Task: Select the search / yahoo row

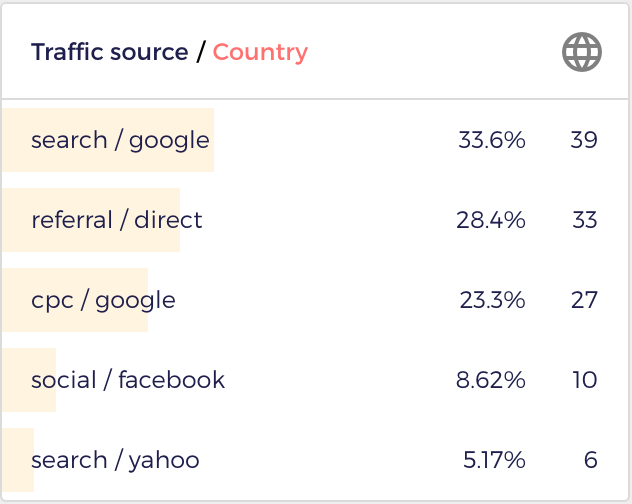Action: click(315, 460)
